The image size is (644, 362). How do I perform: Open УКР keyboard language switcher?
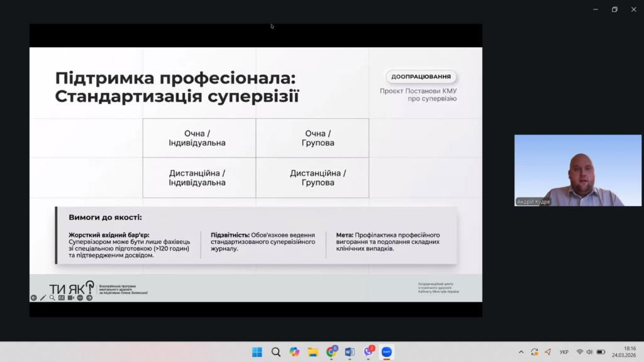coord(564,352)
